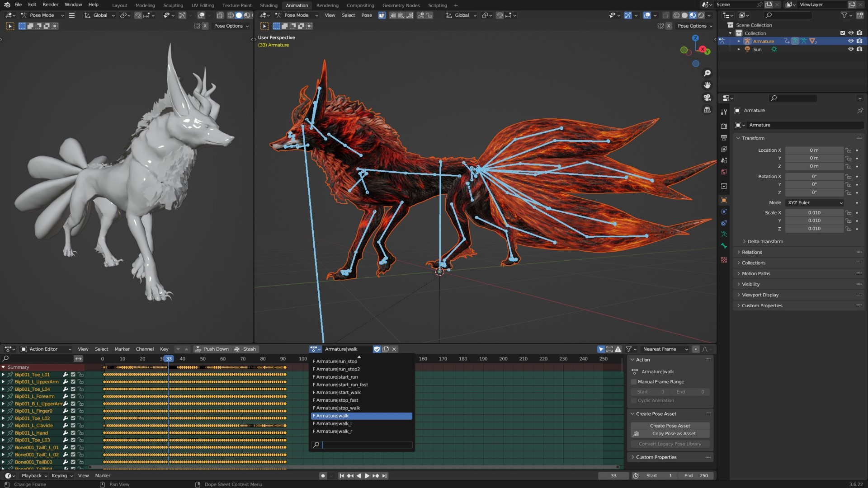The height and width of the screenshot is (488, 868).
Task: Play the animation forward
Action: pyautogui.click(x=367, y=476)
